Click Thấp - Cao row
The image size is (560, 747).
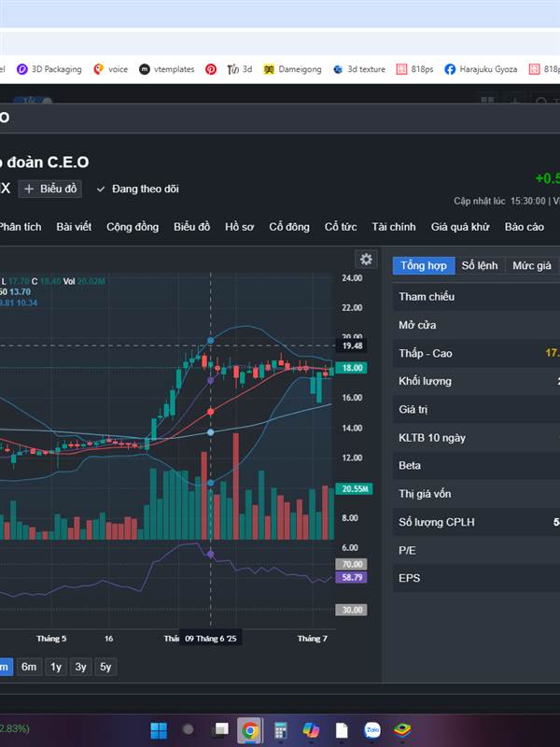[x=476, y=353]
